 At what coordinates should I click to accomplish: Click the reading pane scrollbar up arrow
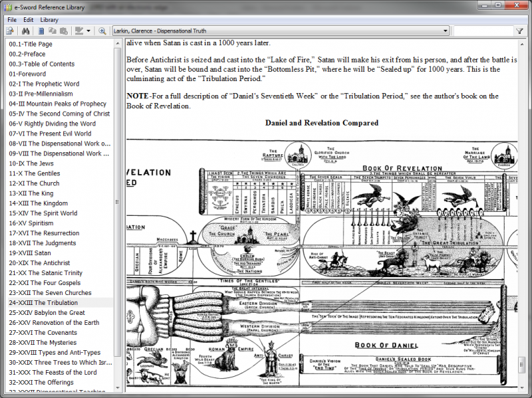522,43
